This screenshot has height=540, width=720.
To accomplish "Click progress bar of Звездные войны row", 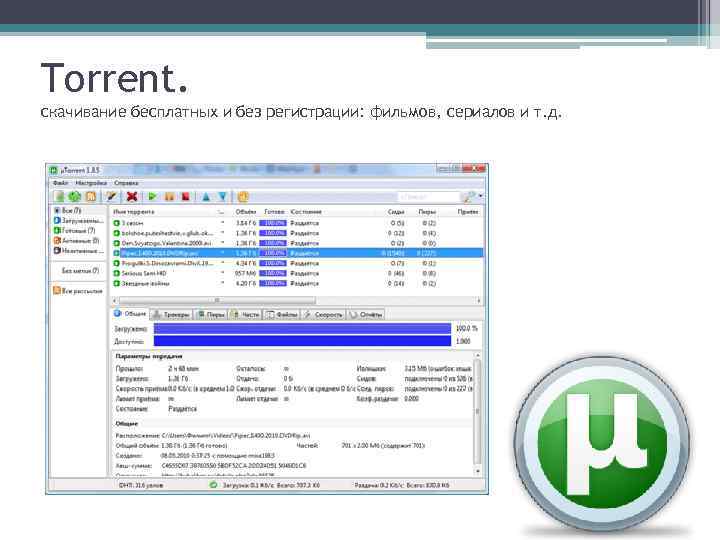I will click(x=273, y=284).
